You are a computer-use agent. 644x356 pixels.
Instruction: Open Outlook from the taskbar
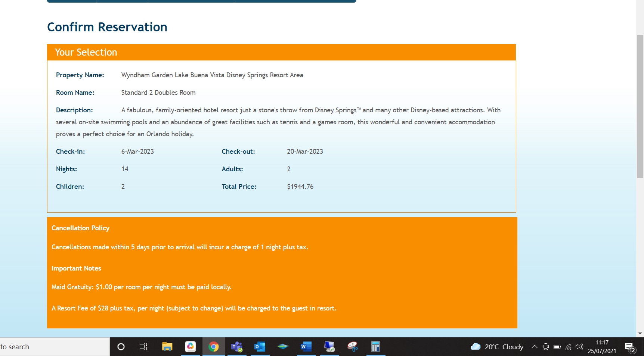(x=260, y=347)
